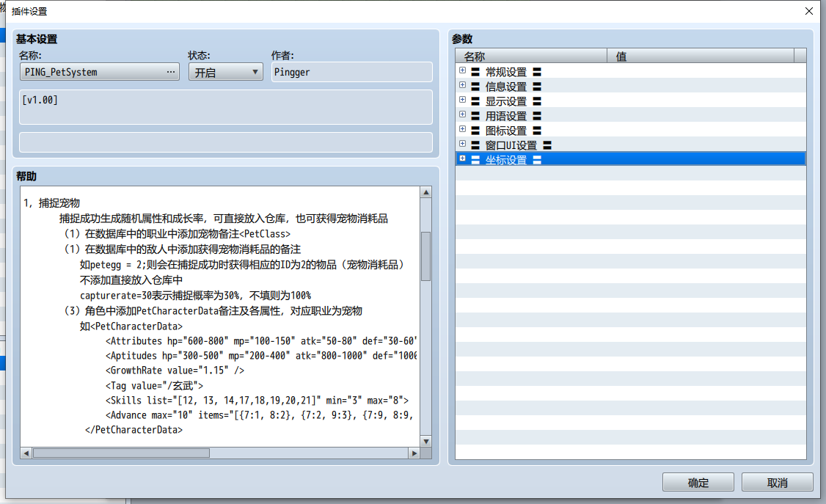Viewport: 826px width, 504px height.
Task: Click the 名称 column header
Action: point(531,56)
